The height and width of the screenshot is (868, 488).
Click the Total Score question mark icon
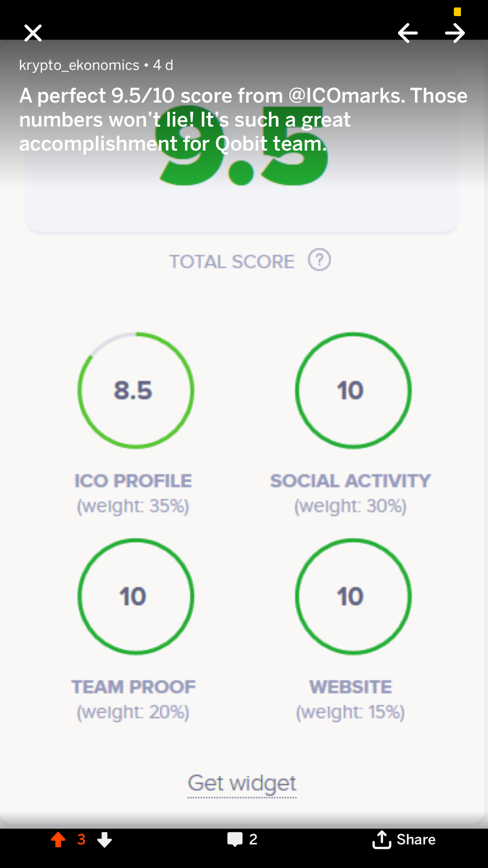319,260
